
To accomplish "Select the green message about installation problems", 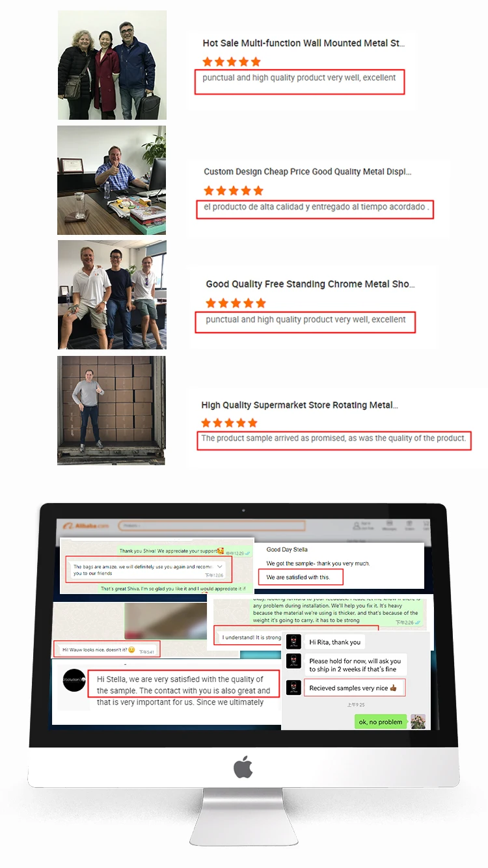I will tap(336, 611).
